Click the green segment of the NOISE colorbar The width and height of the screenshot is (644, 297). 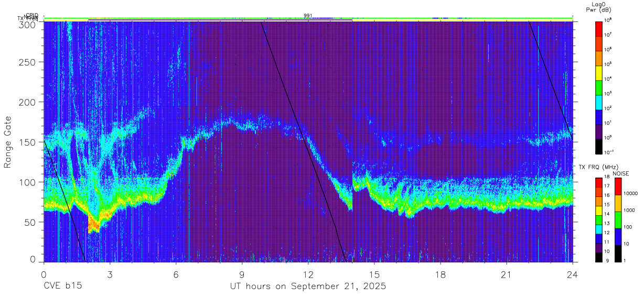tap(618, 220)
